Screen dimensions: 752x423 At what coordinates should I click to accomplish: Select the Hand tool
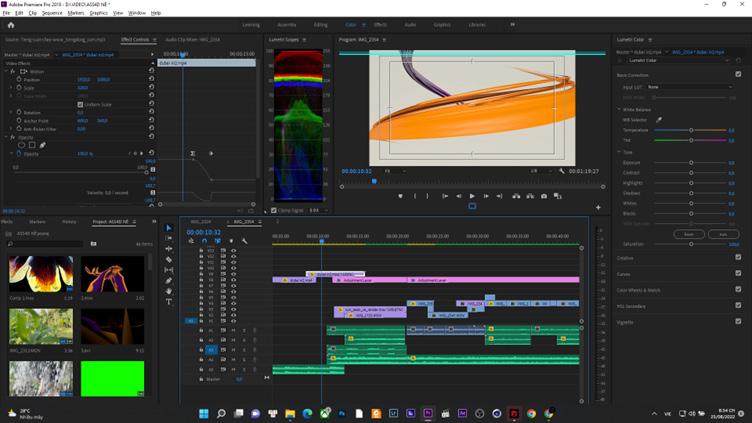point(169,291)
